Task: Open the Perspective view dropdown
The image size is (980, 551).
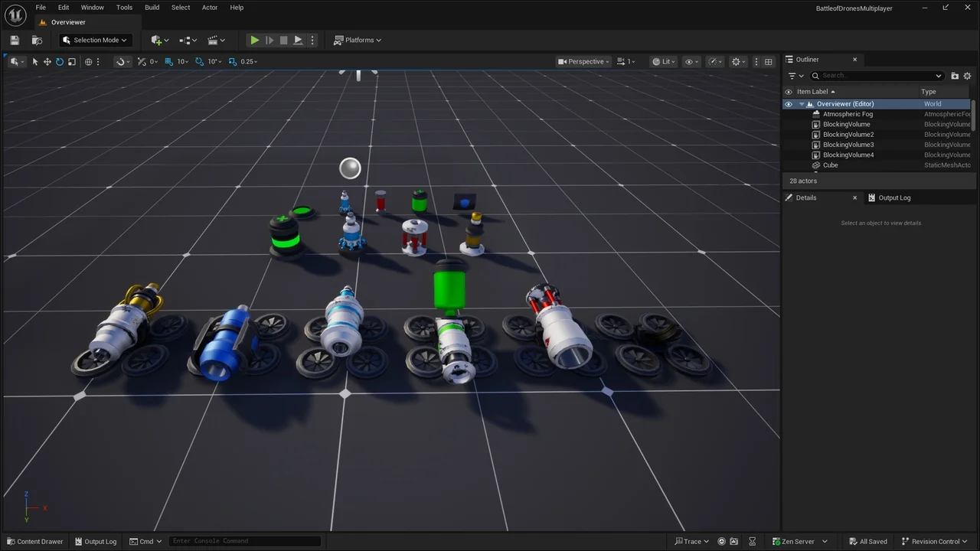Action: 584,61
